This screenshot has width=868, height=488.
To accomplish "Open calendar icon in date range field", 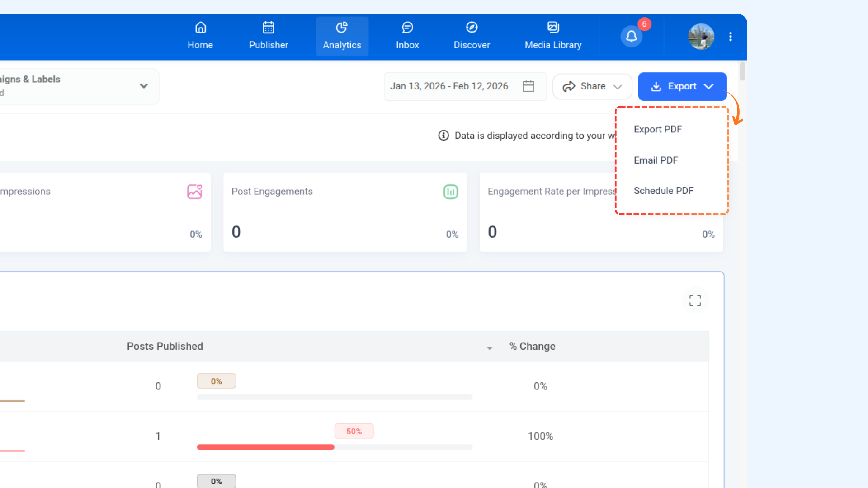I will (528, 86).
